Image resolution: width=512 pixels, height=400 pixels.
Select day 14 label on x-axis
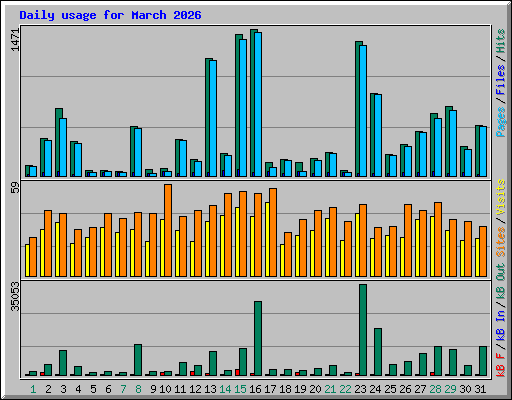pos(225,389)
